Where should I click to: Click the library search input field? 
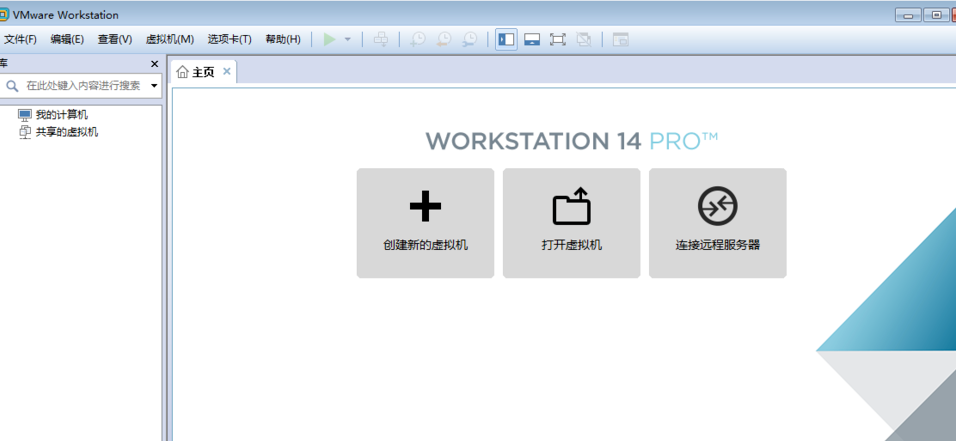83,85
